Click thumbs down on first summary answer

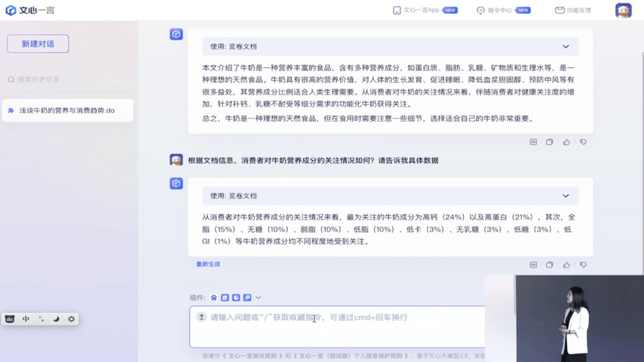click(583, 142)
